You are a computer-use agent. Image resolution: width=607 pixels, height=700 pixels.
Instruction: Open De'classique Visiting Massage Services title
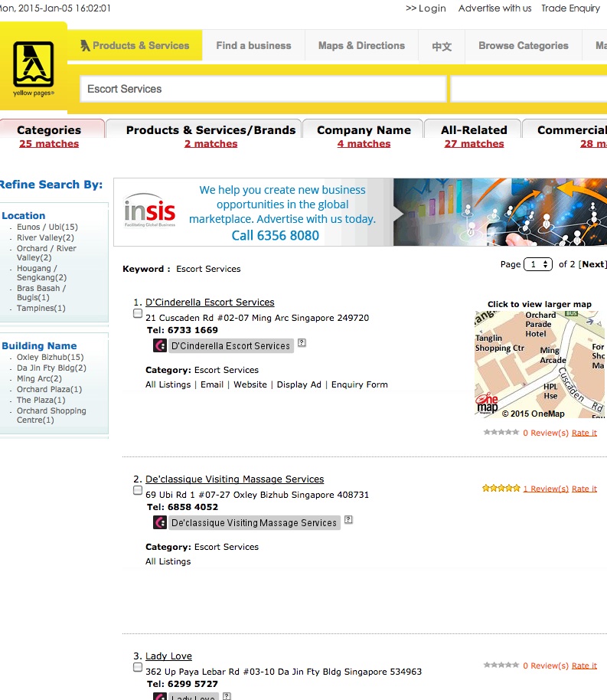[x=235, y=479]
